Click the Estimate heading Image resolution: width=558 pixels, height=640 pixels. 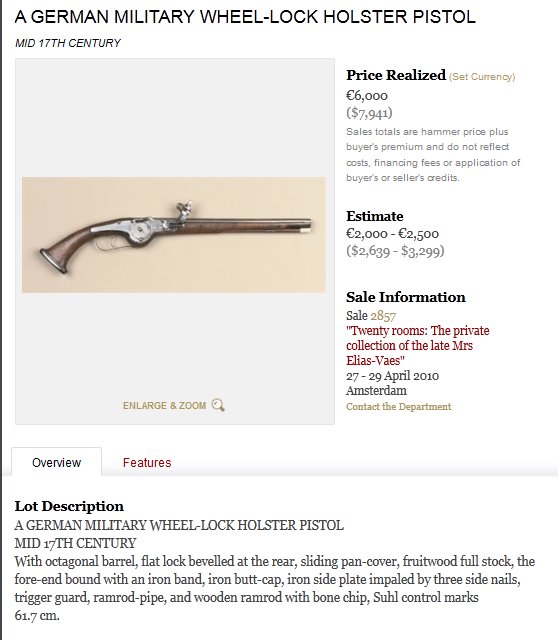click(x=374, y=216)
